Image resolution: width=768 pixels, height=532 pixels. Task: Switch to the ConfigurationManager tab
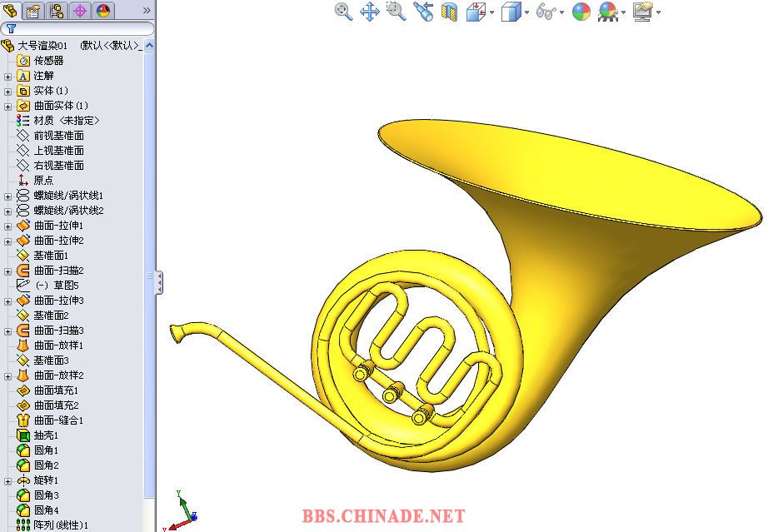coord(57,11)
